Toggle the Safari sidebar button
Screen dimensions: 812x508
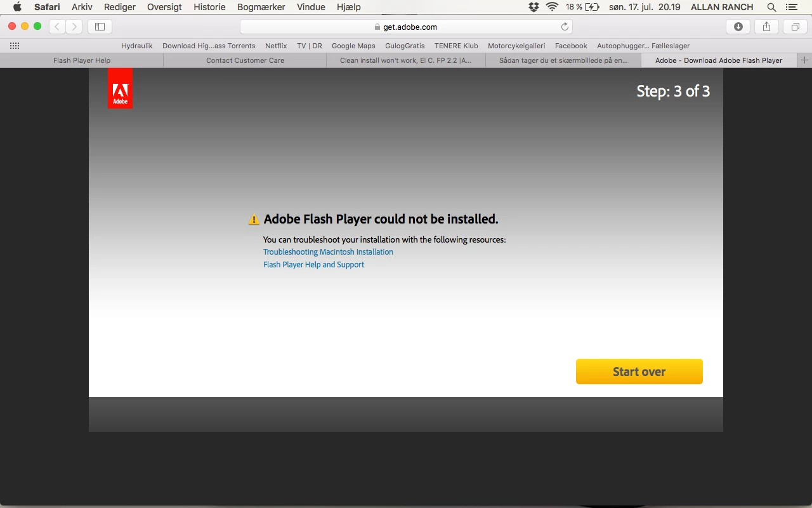tap(100, 27)
